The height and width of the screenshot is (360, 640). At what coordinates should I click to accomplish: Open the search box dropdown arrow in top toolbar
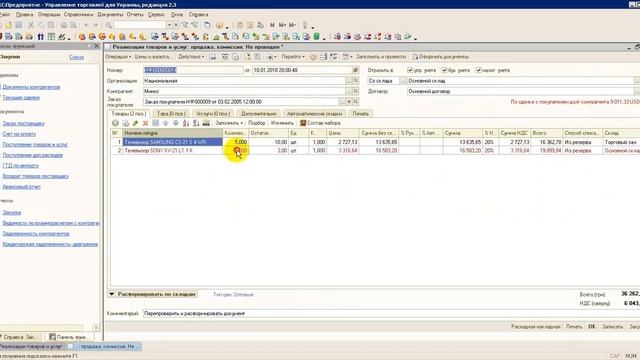[169, 25]
